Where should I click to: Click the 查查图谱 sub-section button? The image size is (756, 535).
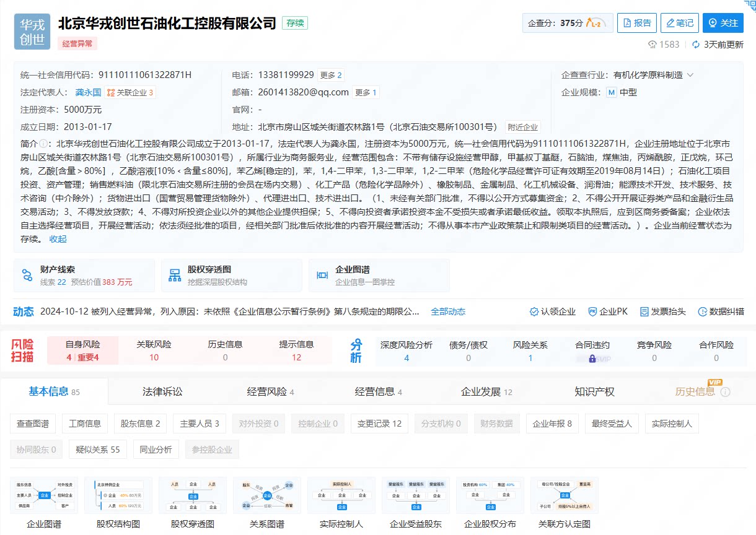(33, 424)
